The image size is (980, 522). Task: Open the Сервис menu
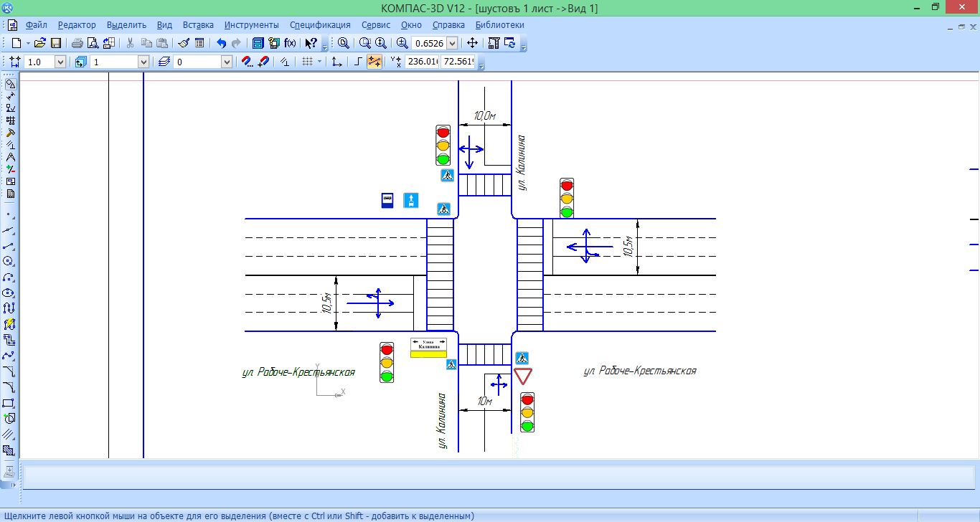click(376, 24)
